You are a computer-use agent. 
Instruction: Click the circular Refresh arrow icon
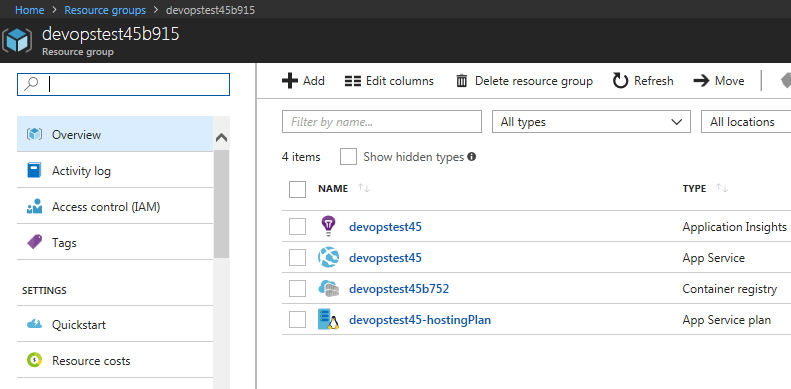pos(620,81)
